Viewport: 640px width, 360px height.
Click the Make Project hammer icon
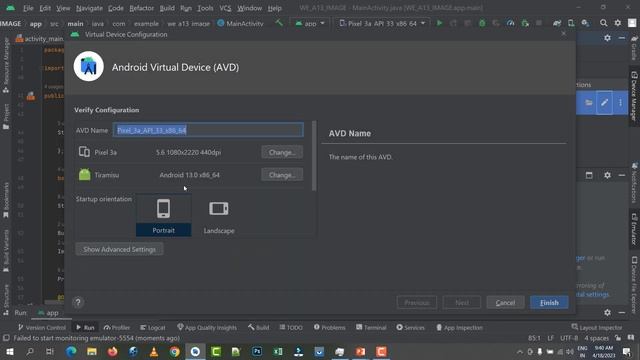pyautogui.click(x=279, y=23)
